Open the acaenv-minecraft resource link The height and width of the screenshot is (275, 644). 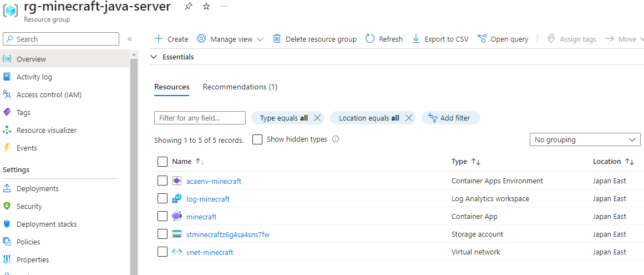pyautogui.click(x=214, y=181)
